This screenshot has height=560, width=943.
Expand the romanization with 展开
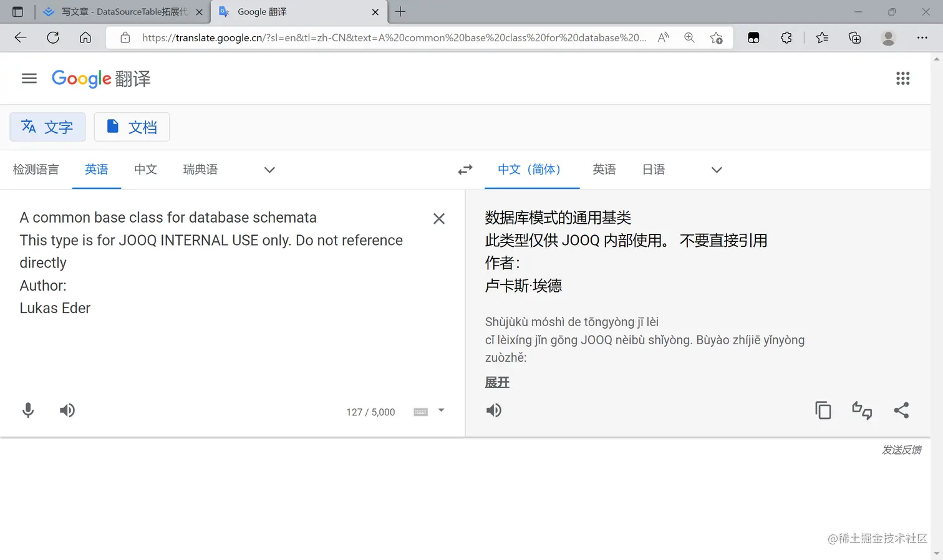pyautogui.click(x=497, y=382)
